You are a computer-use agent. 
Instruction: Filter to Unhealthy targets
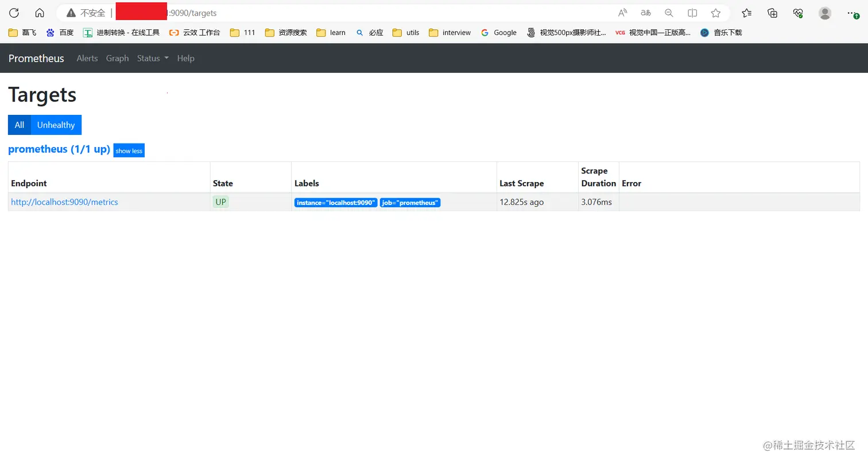56,125
